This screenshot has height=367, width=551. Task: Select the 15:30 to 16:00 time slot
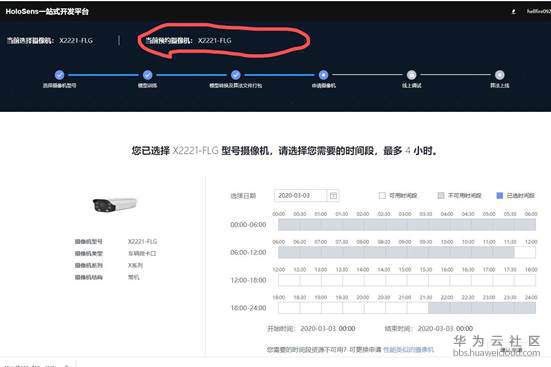tap(439, 280)
